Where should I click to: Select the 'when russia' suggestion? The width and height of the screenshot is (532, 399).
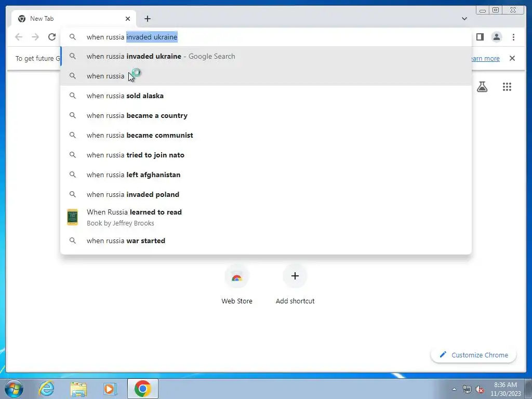coord(266,76)
